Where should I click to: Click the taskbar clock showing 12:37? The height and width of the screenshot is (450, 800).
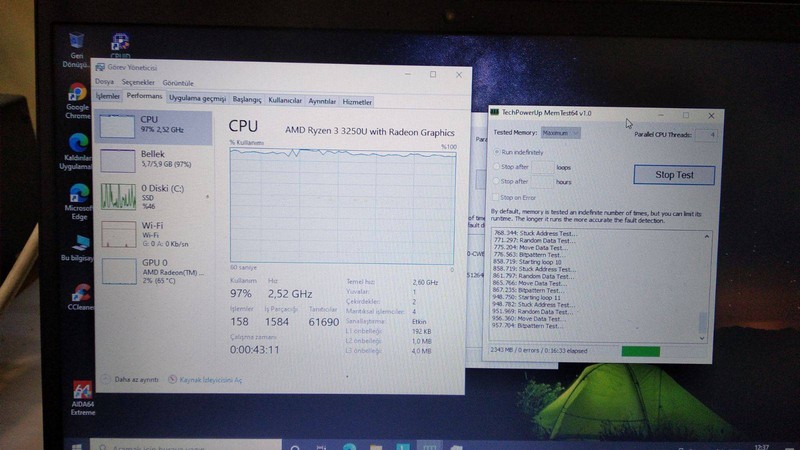click(761, 447)
